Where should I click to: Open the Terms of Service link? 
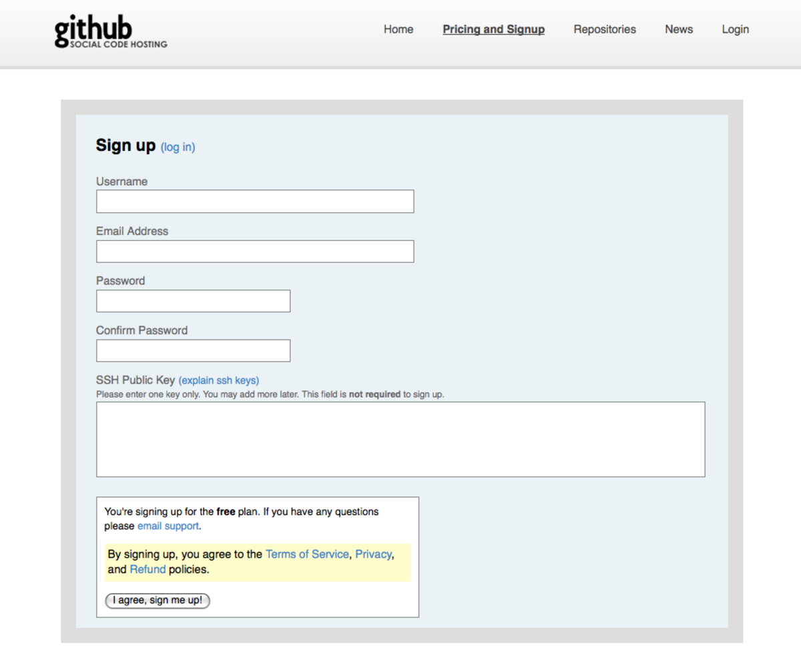[x=307, y=554]
